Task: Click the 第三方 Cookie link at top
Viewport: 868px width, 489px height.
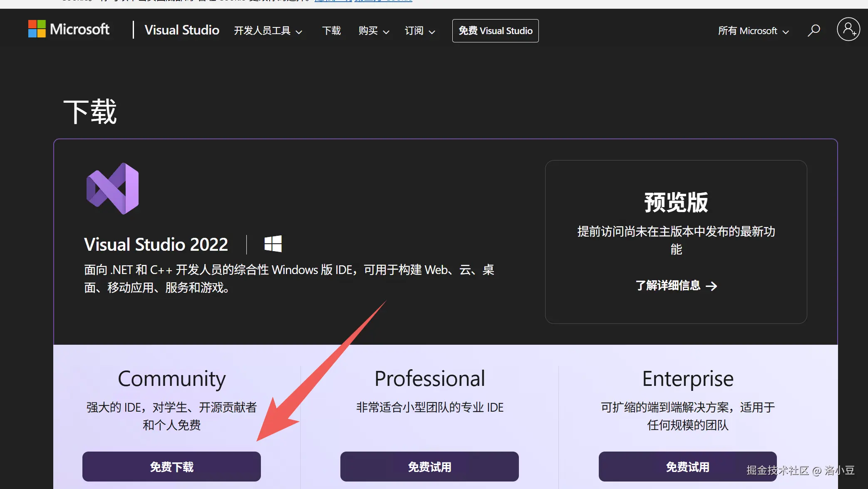Action: click(383, 1)
